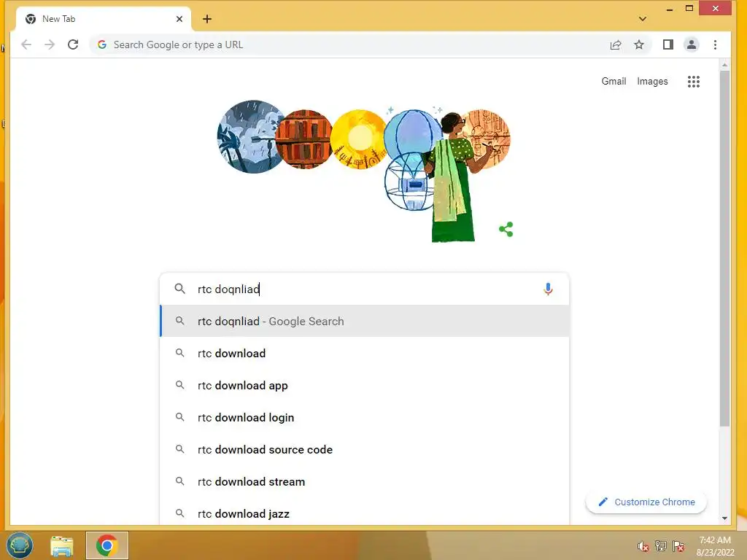The width and height of the screenshot is (747, 560).
Task: Expand the tab search chevron
Action: coord(642,19)
